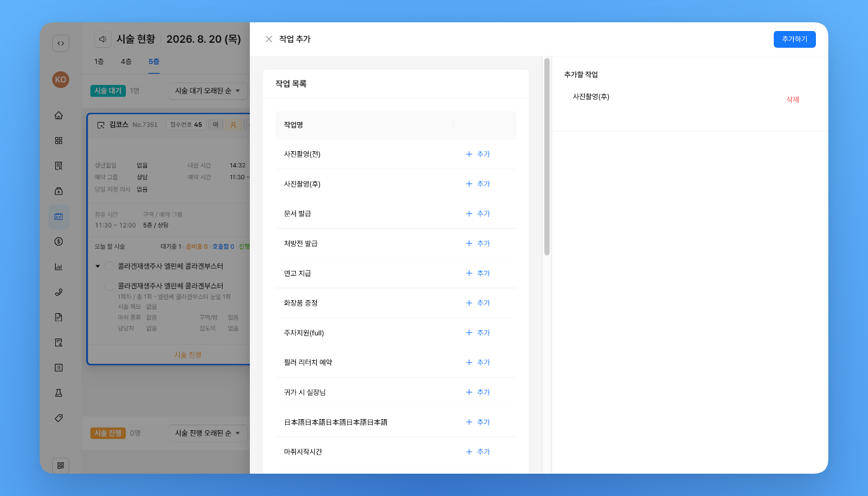Click the speaker announcement icon beside 시술 현황

[x=103, y=39]
